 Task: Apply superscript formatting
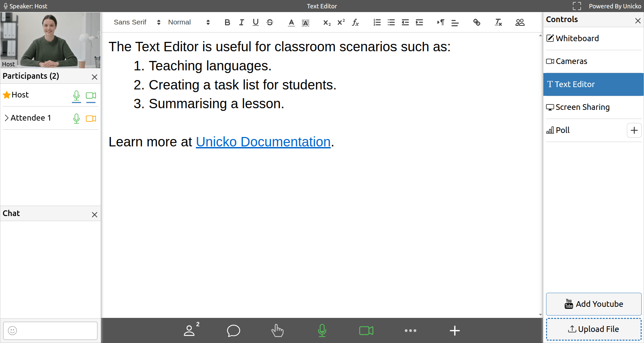click(x=341, y=22)
